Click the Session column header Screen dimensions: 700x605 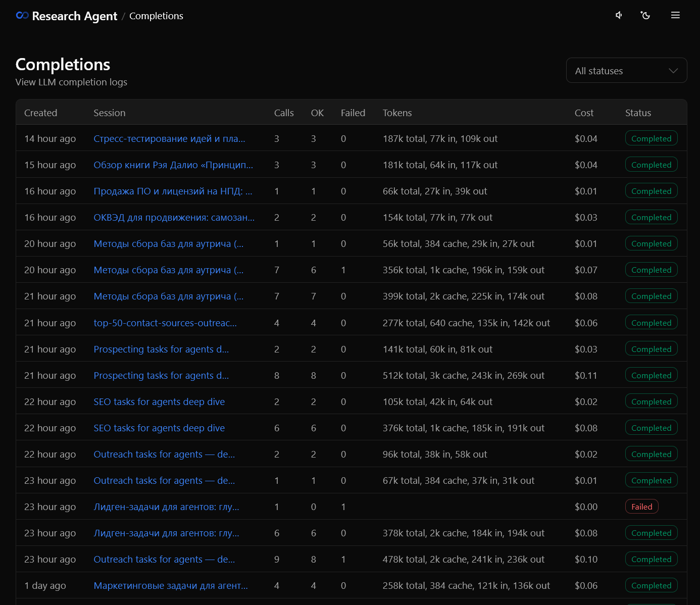(x=110, y=113)
